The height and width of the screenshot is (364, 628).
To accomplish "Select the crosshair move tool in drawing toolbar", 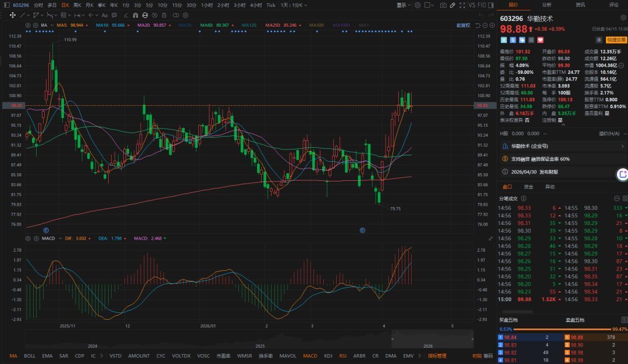I will pos(13,15).
